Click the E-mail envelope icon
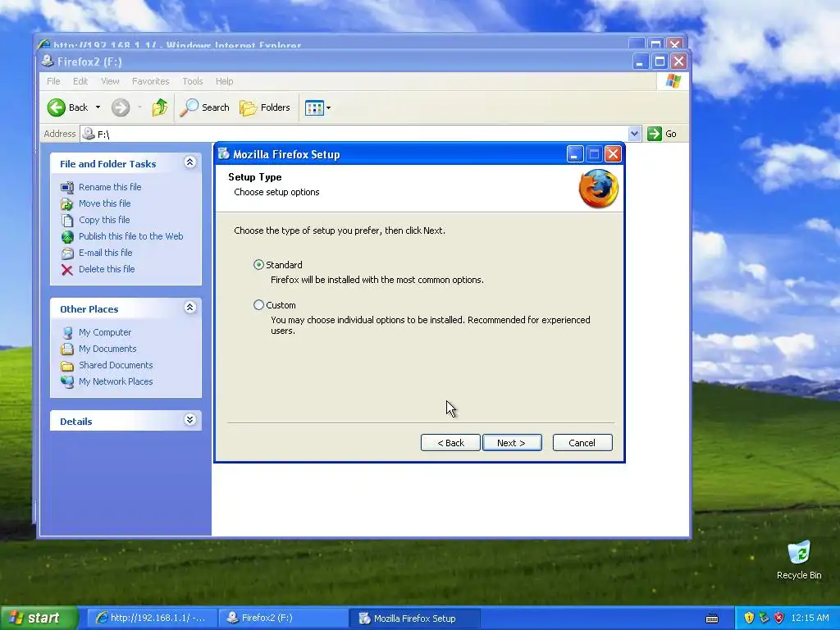The image size is (840, 630). 67,253
